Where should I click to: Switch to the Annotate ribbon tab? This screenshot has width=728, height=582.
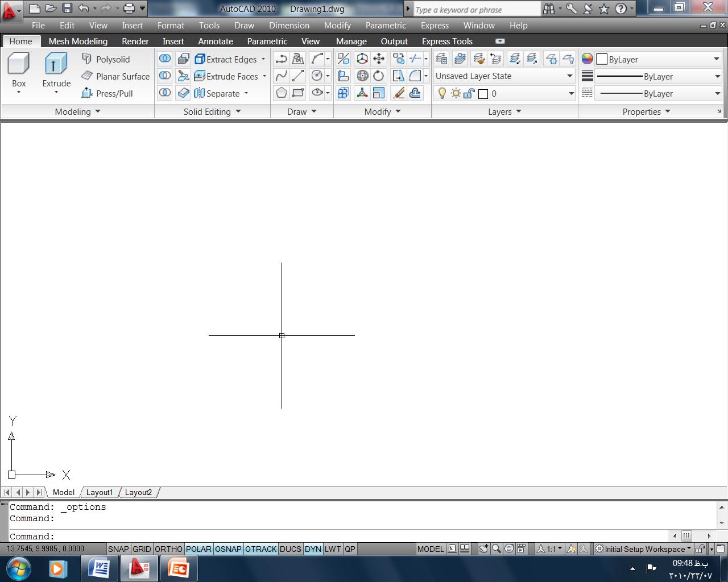215,41
